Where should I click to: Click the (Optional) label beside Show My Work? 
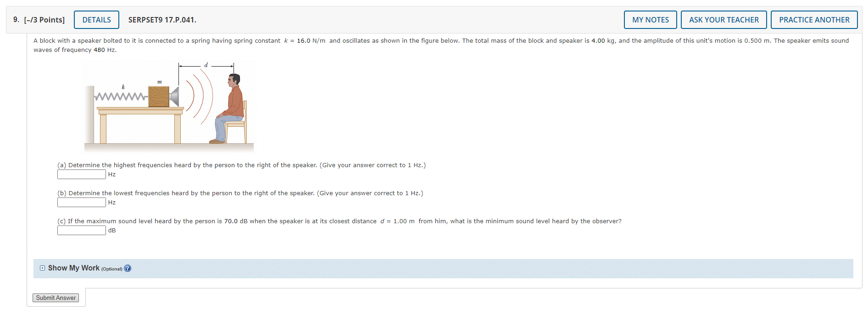click(x=111, y=269)
